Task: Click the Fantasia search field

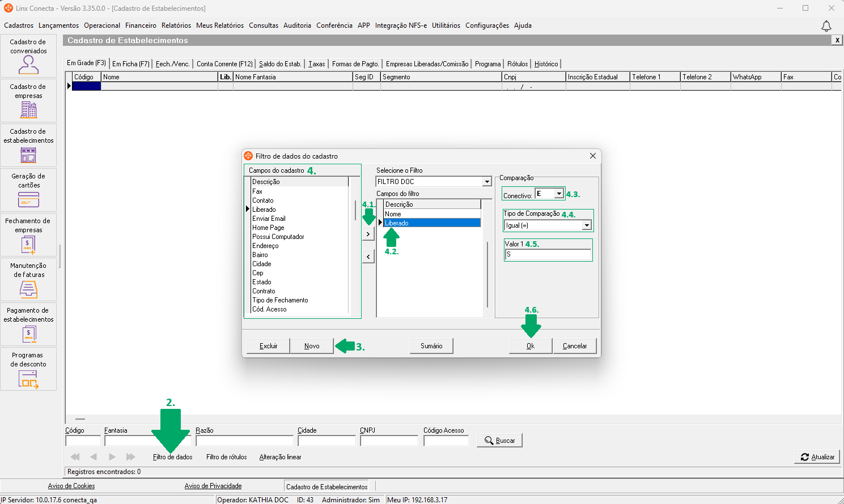Action: point(147,441)
